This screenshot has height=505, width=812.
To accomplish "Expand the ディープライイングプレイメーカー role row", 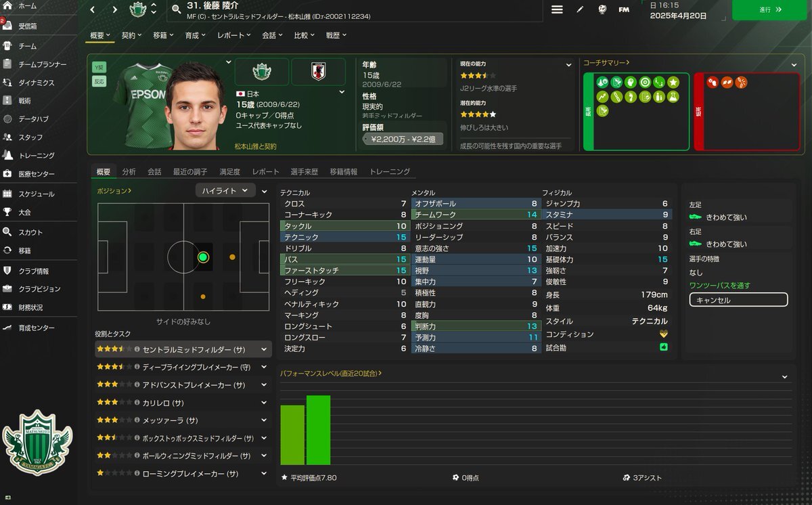I will click(x=263, y=367).
